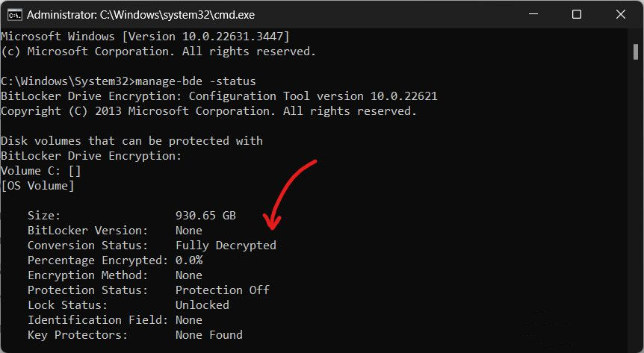The image size is (644, 353).
Task: Click the vertical scrollbar thumb
Action: 635,52
